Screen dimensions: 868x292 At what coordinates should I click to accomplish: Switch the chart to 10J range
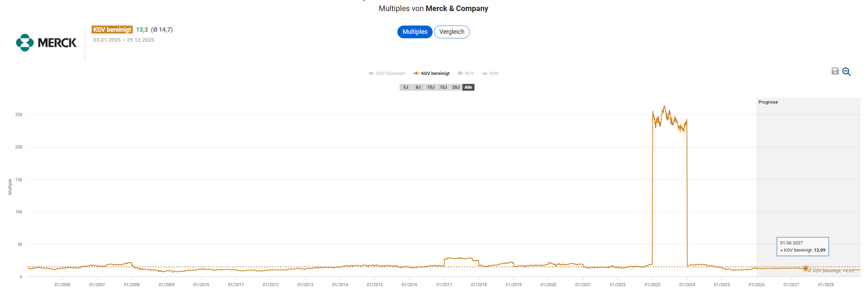[431, 87]
